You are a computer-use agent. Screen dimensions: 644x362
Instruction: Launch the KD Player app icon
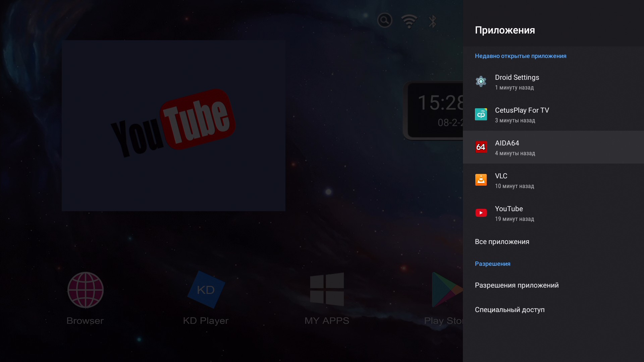pos(206,290)
